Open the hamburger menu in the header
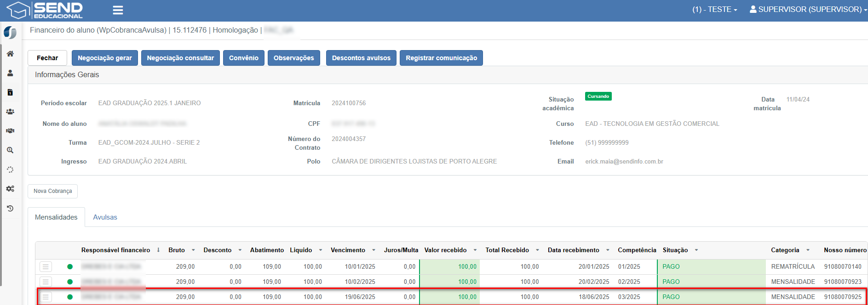Viewport: 868px width, 305px height. coord(118,10)
